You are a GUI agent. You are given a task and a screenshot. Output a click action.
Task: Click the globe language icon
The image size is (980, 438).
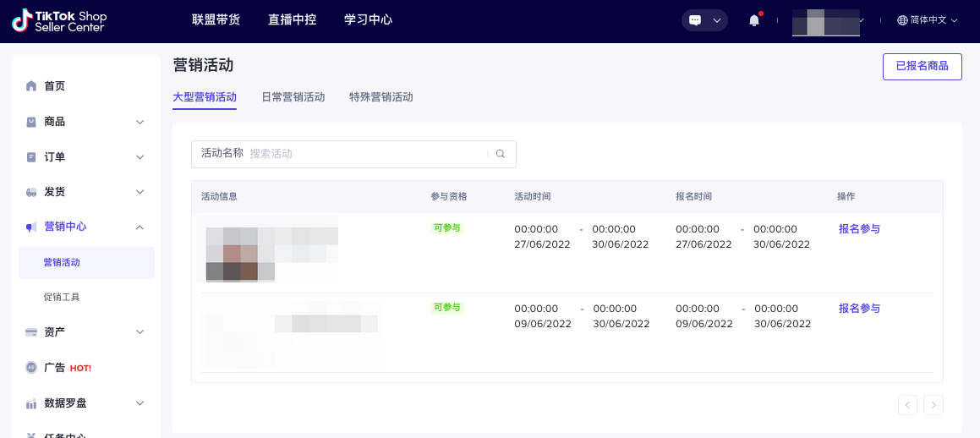coord(902,20)
